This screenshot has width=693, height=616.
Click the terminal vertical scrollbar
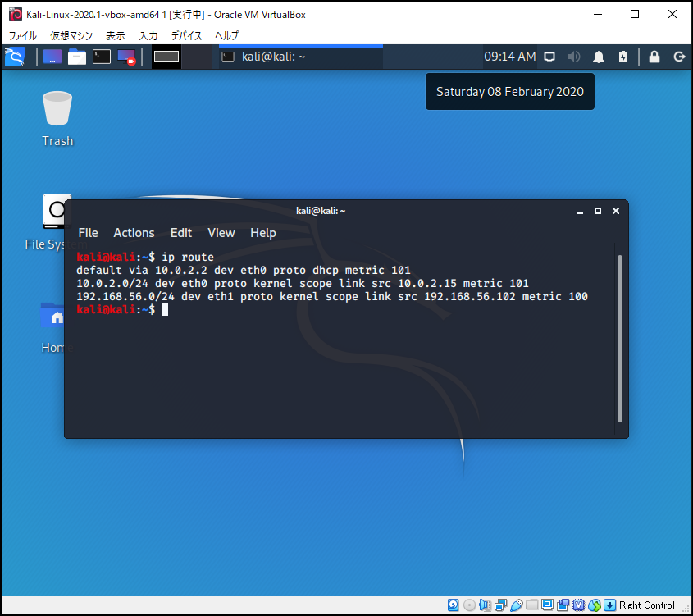point(620,339)
